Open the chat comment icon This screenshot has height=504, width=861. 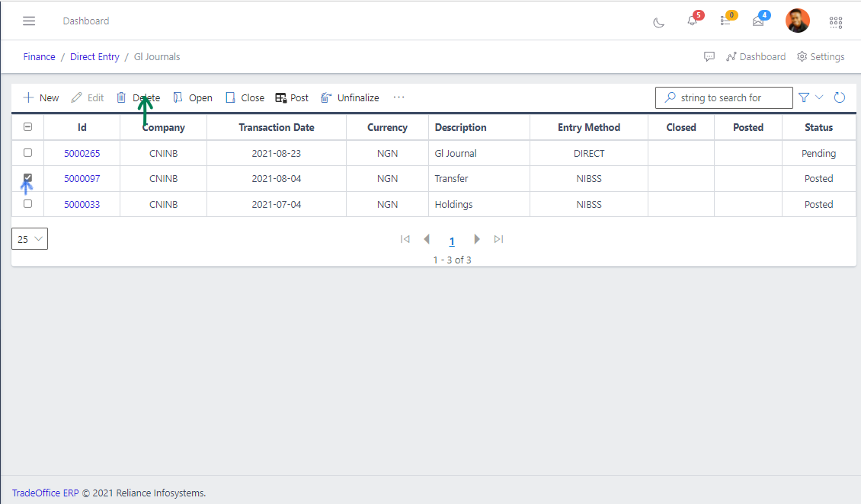click(709, 57)
